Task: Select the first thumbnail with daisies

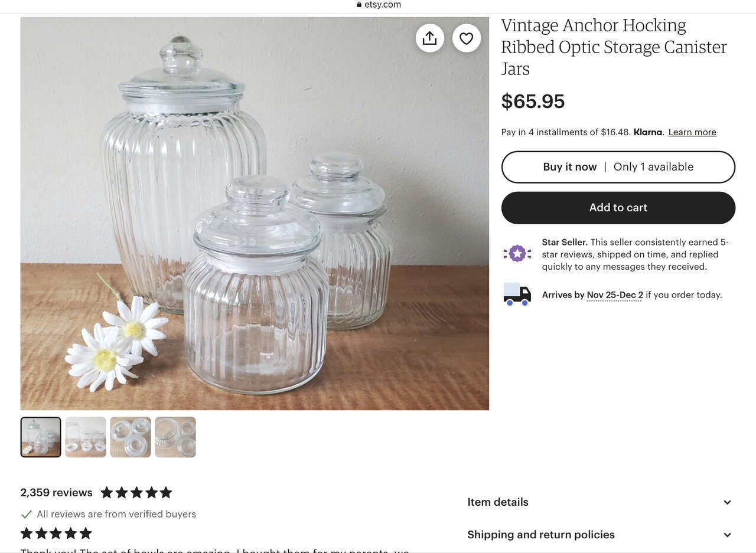Action: 41,437
